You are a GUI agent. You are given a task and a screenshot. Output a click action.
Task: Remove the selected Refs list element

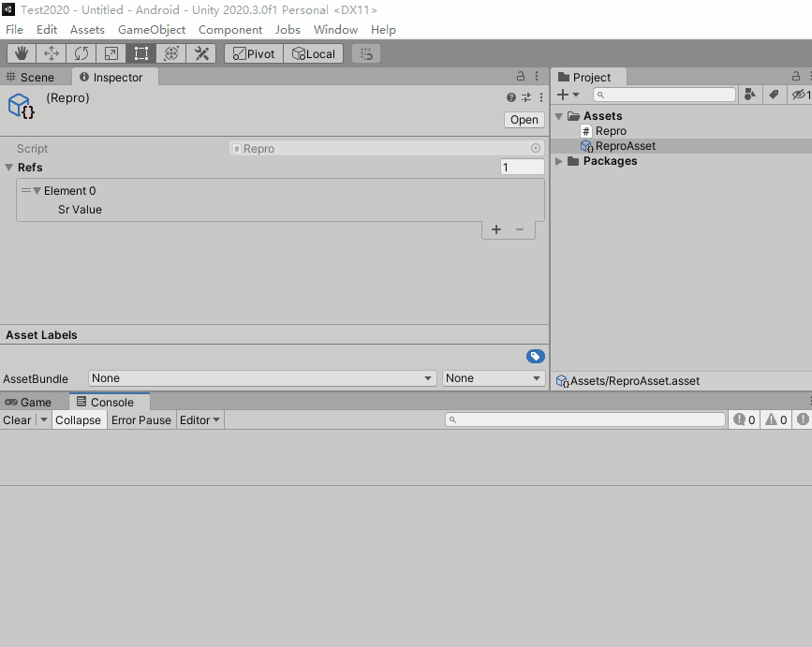click(x=520, y=229)
